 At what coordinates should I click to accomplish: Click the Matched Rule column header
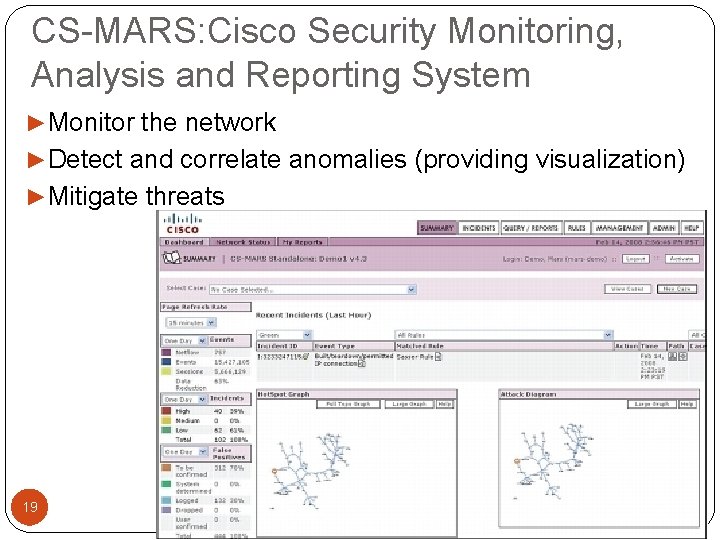coord(504,346)
